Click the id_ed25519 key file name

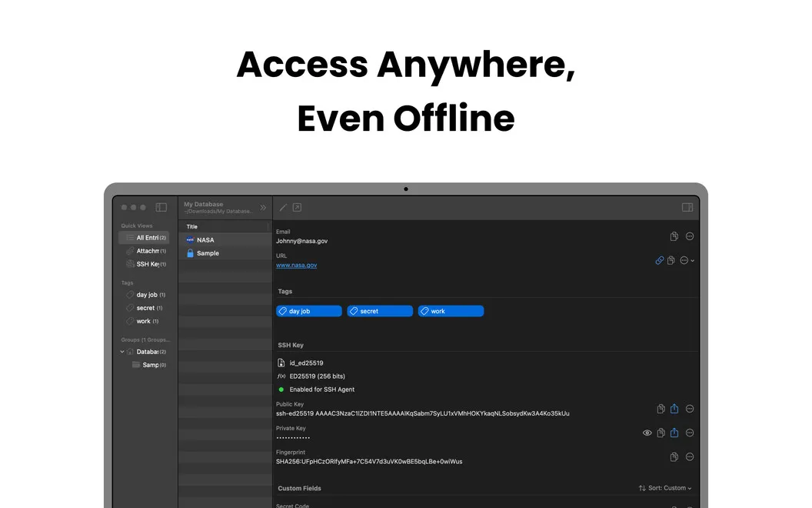306,363
